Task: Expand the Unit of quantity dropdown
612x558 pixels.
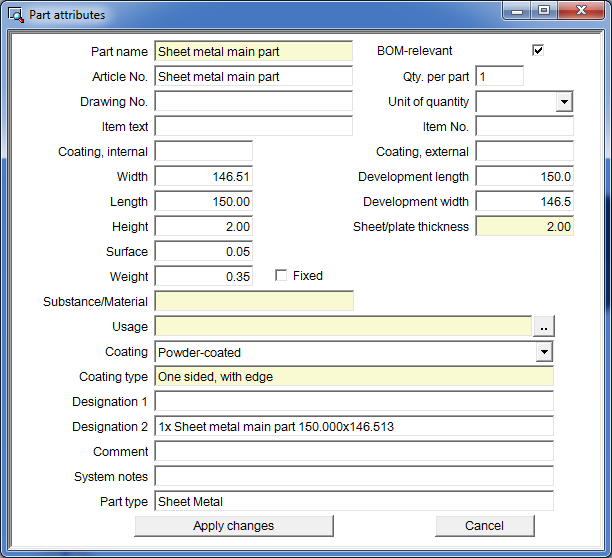Action: pyautogui.click(x=564, y=102)
